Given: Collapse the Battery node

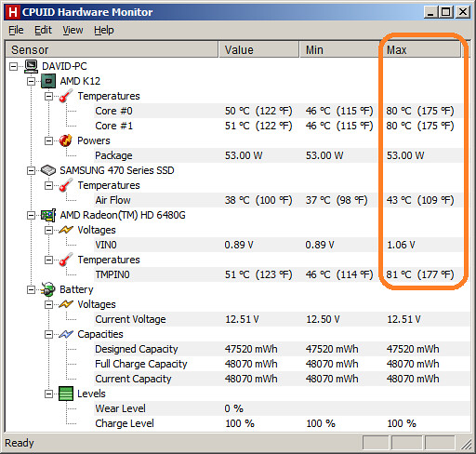Looking at the screenshot, I should click(x=31, y=289).
